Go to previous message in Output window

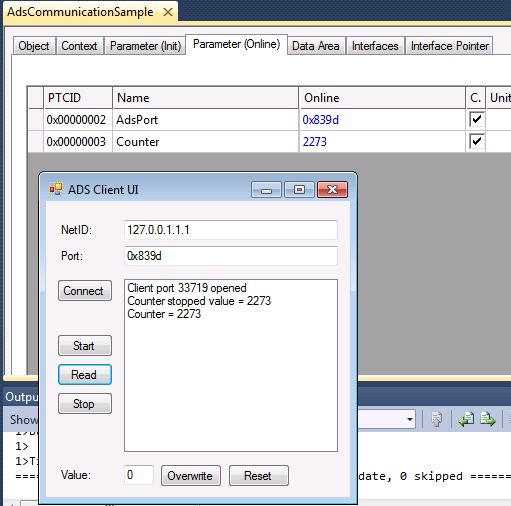(x=466, y=419)
